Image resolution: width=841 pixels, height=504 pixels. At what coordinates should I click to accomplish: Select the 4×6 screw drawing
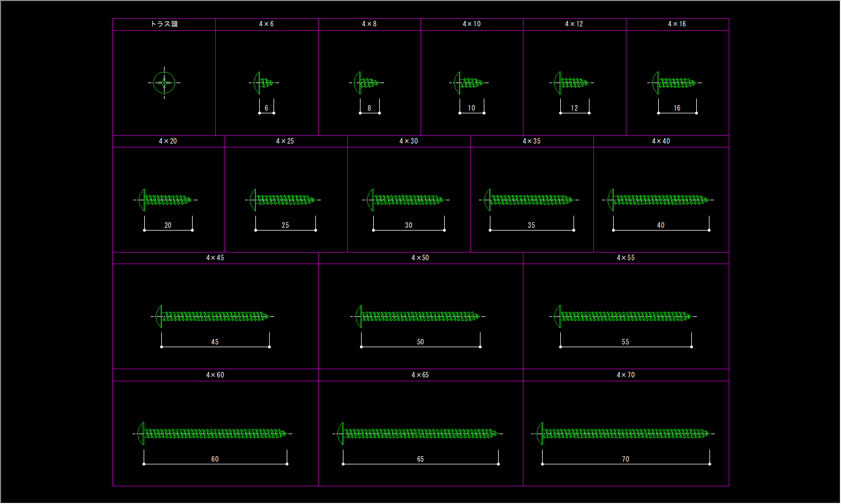click(264, 83)
